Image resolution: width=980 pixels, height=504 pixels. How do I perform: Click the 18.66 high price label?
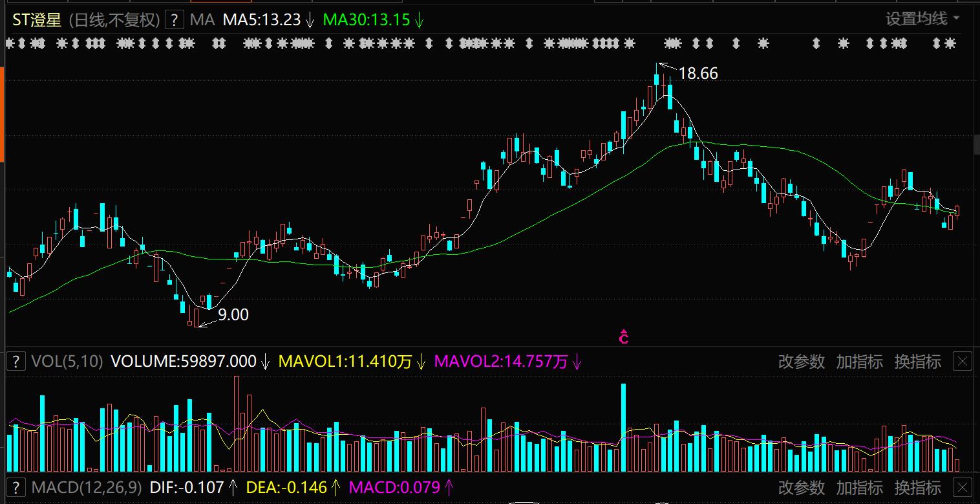(698, 74)
